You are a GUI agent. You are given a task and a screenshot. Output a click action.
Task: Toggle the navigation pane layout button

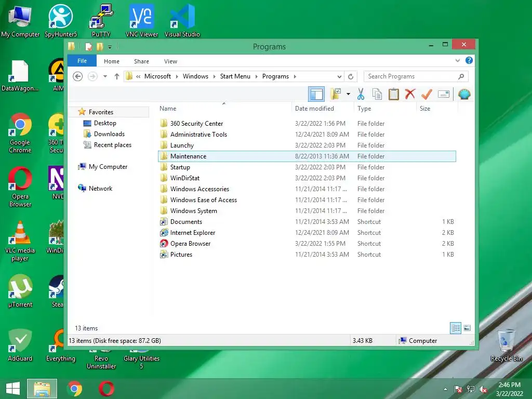tap(316, 94)
